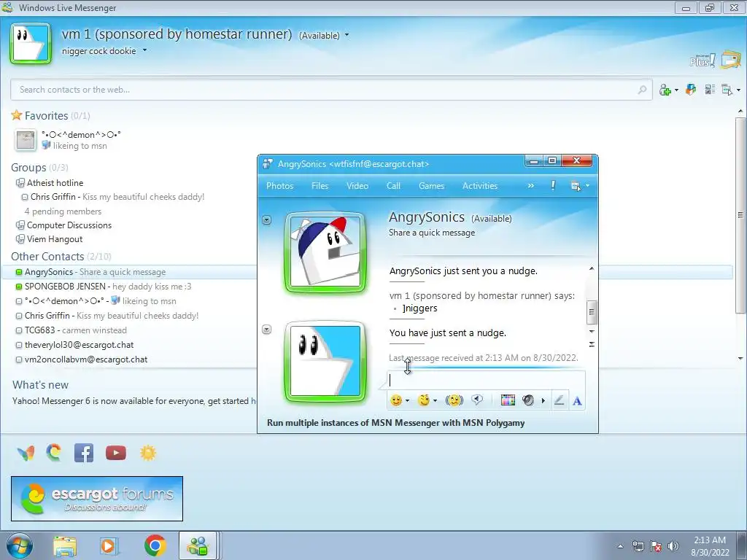Select contact TCG683

tap(40, 330)
